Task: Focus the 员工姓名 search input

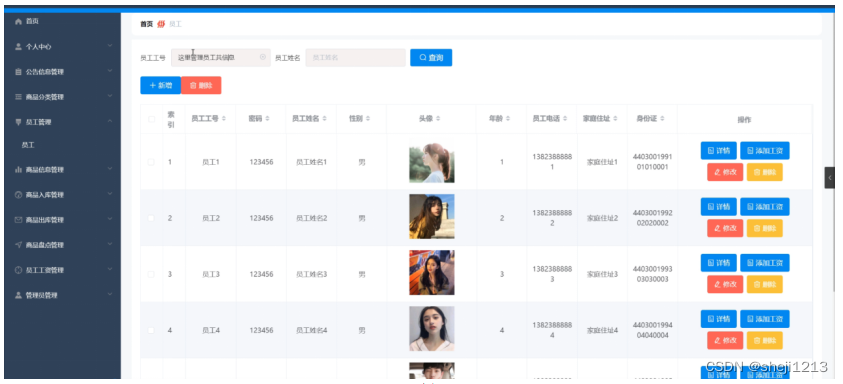Action: [355, 58]
